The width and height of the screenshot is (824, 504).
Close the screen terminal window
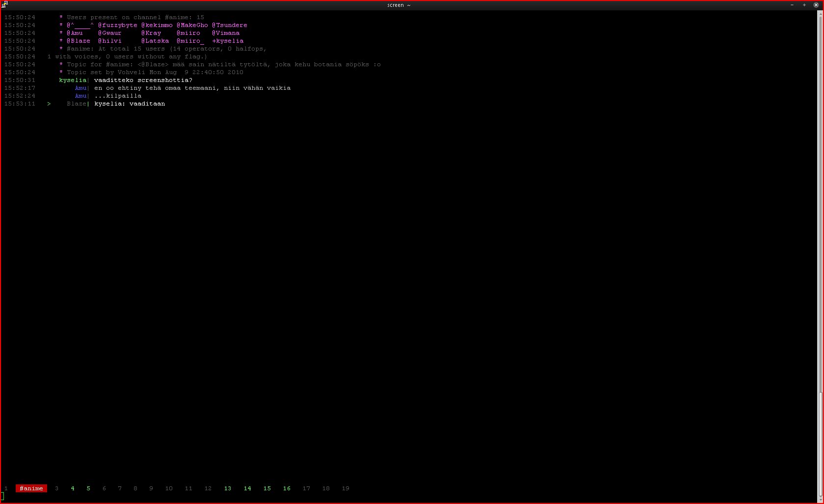816,5
